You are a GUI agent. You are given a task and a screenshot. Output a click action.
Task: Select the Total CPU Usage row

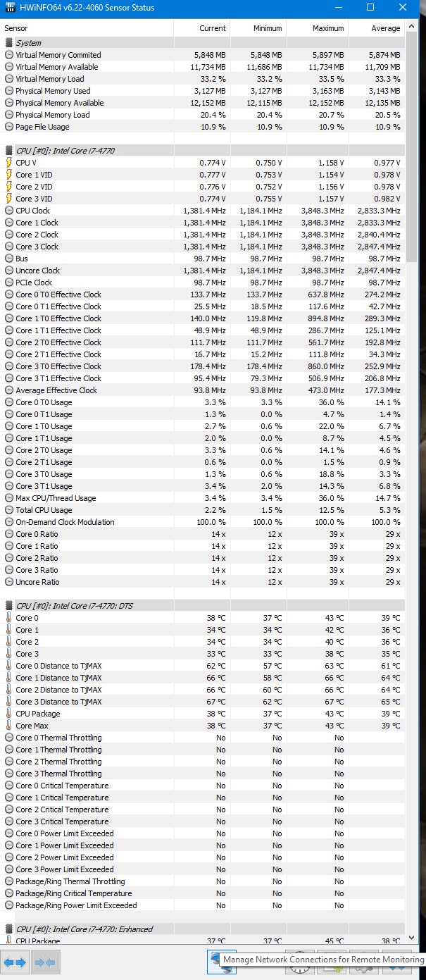(203, 510)
